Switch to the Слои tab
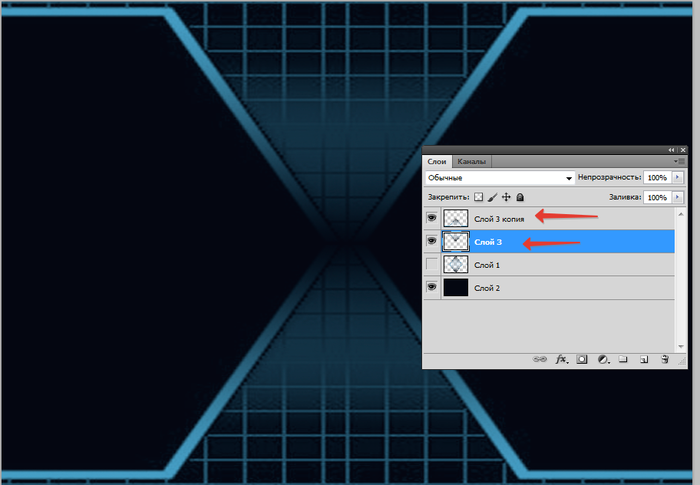Screen dimensions: 700x485 click(x=437, y=161)
